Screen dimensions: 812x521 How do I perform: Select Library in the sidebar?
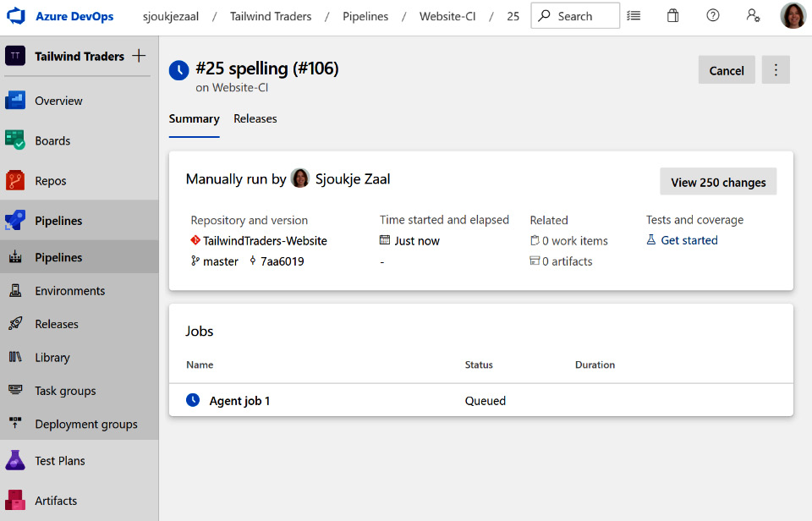(51, 357)
